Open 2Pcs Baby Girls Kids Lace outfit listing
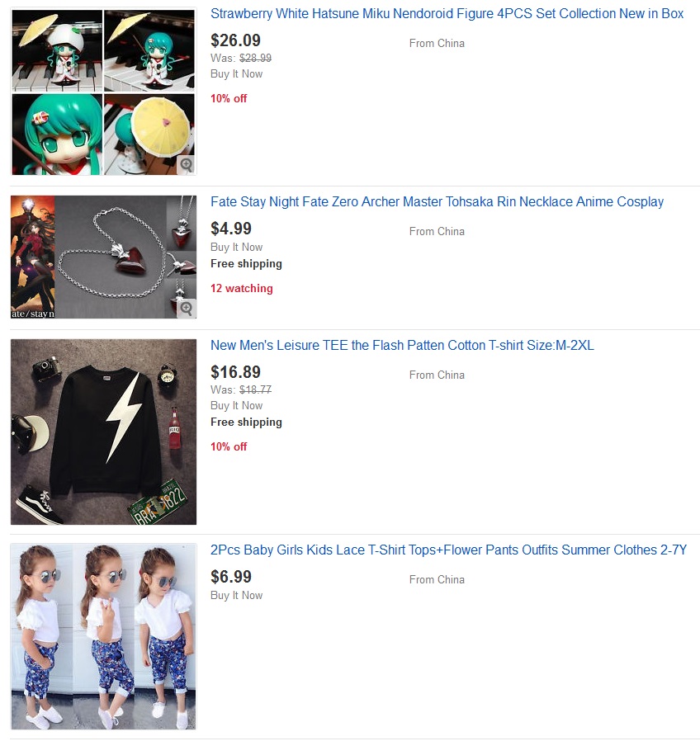Viewport: 700px width, 741px height. click(x=448, y=550)
